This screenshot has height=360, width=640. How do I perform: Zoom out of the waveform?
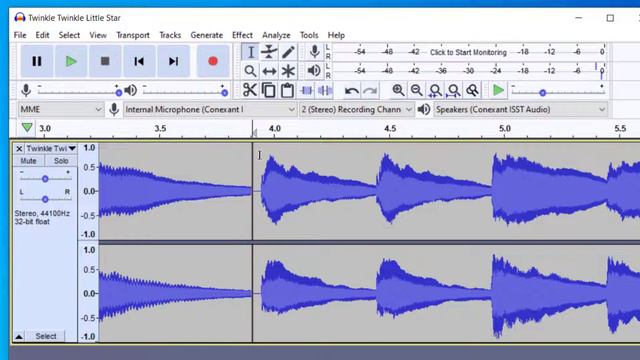point(416,90)
